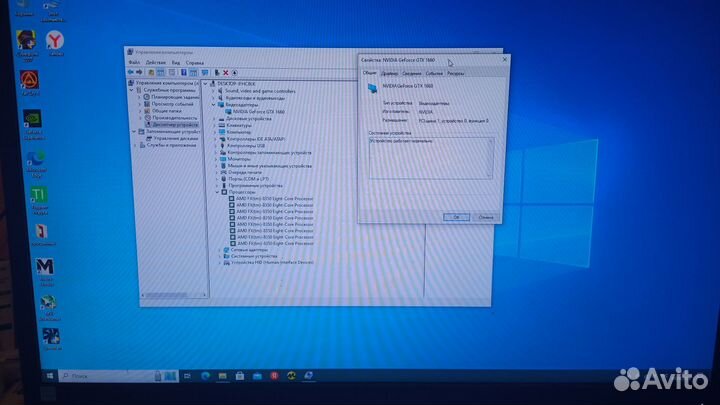Click the red X remove device icon
Screen dimensions: 720x405
click(x=225, y=73)
